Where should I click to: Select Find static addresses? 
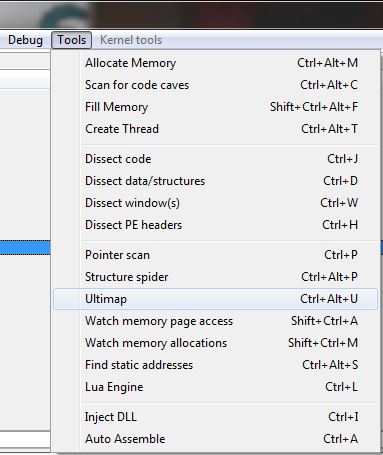point(215,365)
